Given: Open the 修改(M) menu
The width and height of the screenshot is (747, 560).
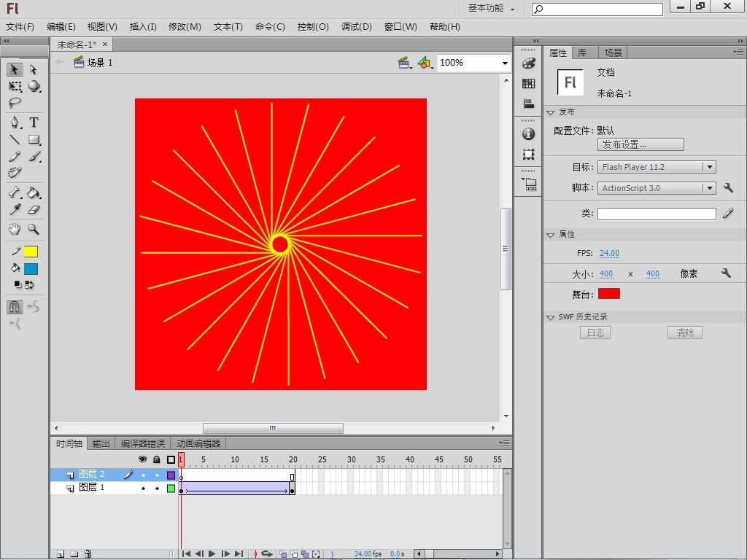Looking at the screenshot, I should pos(185,26).
